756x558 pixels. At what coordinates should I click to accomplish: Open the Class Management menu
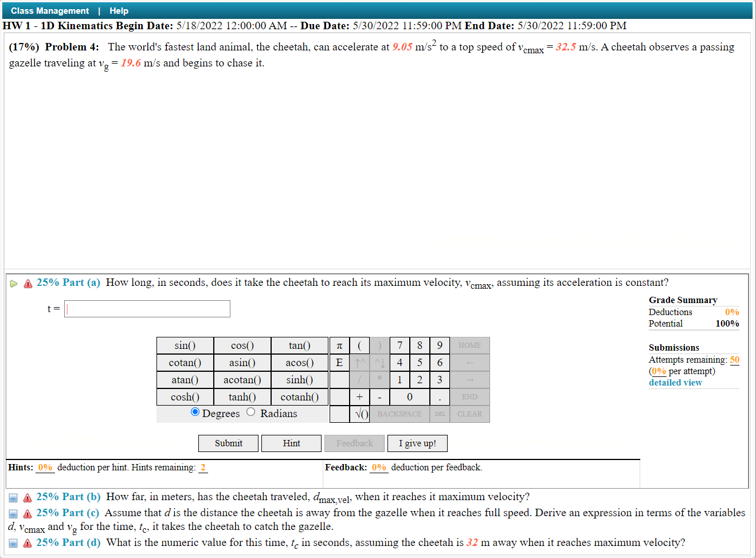tap(50, 10)
